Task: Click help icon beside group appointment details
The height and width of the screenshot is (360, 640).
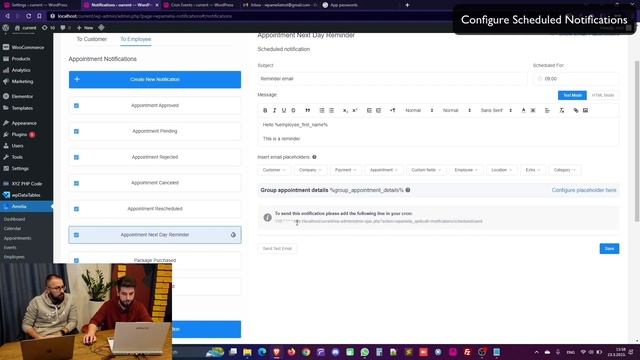Action: [408, 190]
